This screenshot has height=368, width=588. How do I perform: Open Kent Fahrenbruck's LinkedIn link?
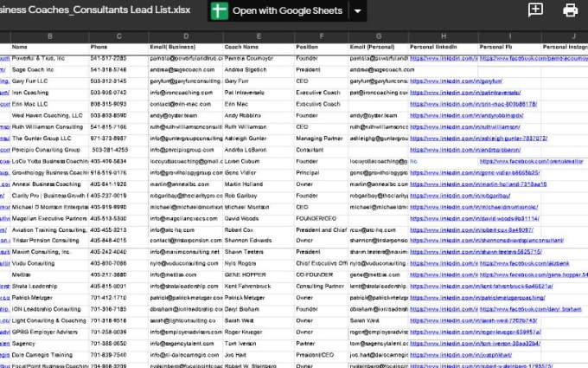(x=482, y=287)
